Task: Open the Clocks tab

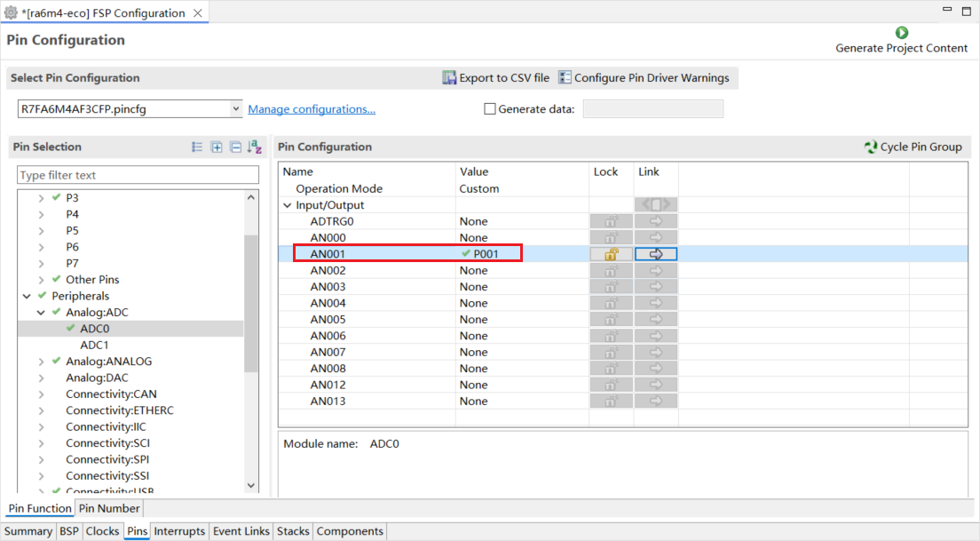Action: (102, 531)
